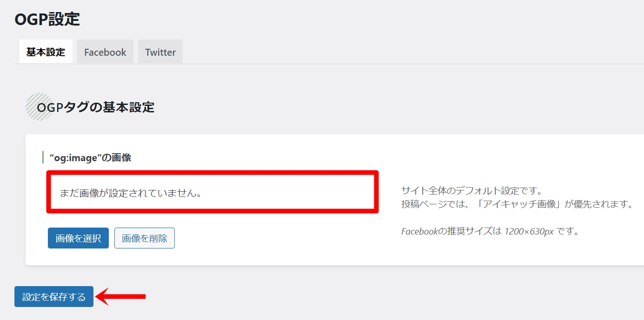The height and width of the screenshot is (320, 644).
Task: Click the OGPタグの基本設定 section heading
Action: click(x=95, y=107)
